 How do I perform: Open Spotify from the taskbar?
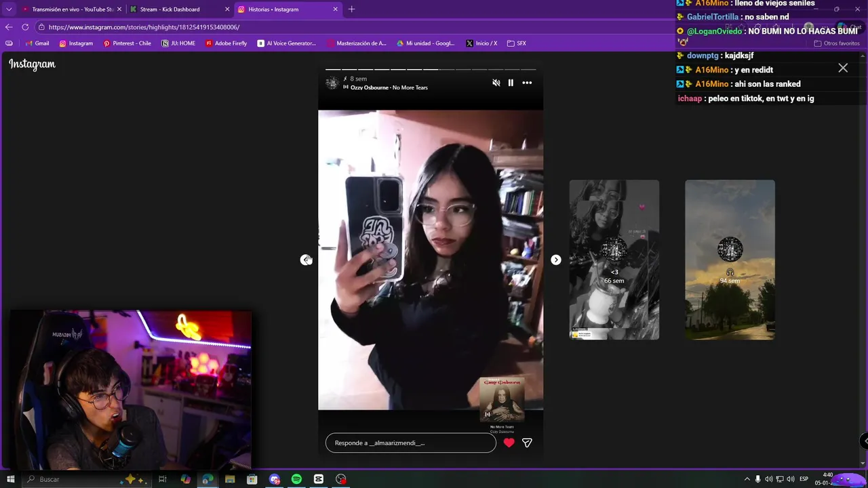(x=296, y=479)
